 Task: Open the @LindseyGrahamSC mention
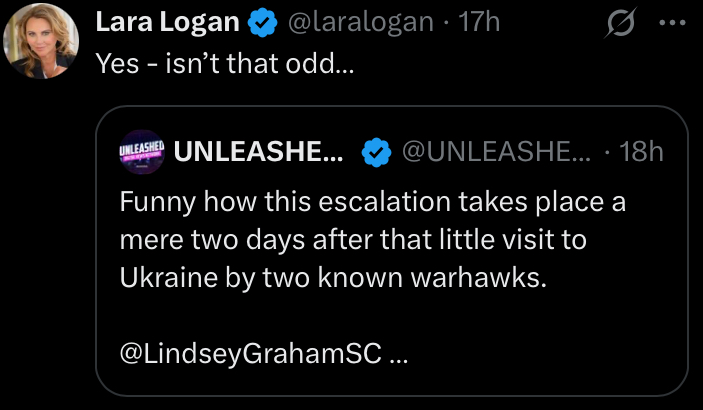click(250, 355)
